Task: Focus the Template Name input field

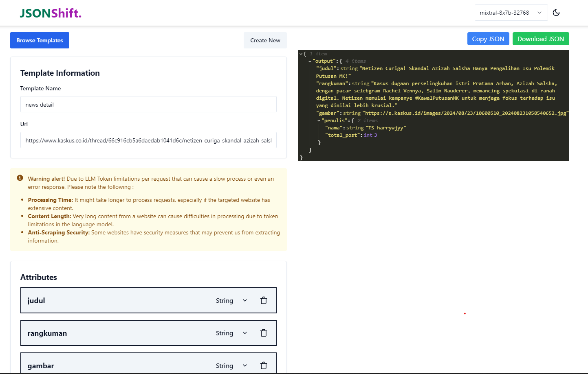Action: point(148,104)
